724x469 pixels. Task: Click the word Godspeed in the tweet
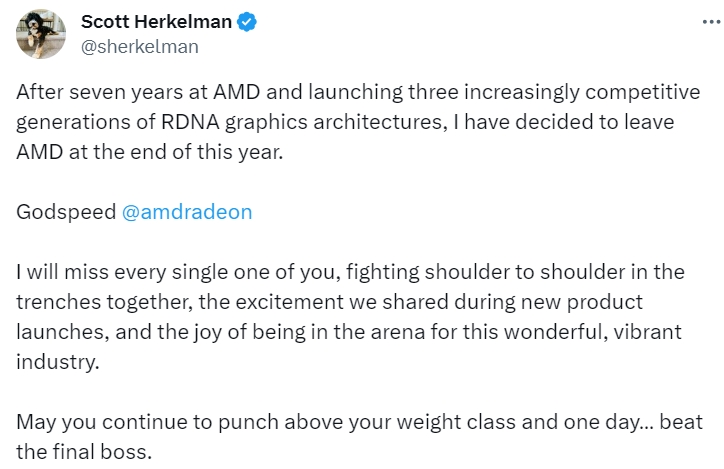[66, 213]
